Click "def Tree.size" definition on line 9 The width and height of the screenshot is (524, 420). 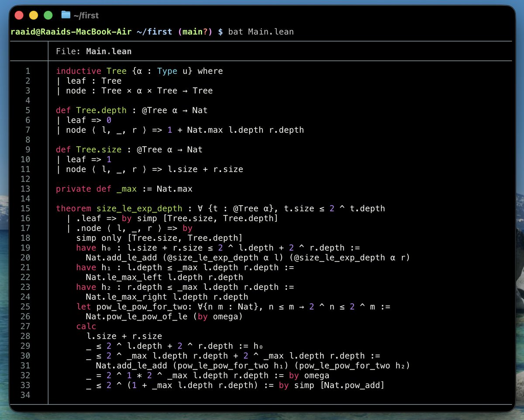pos(89,150)
